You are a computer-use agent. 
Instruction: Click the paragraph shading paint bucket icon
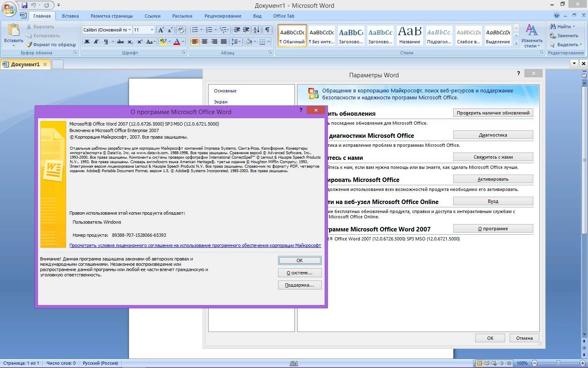click(249, 42)
